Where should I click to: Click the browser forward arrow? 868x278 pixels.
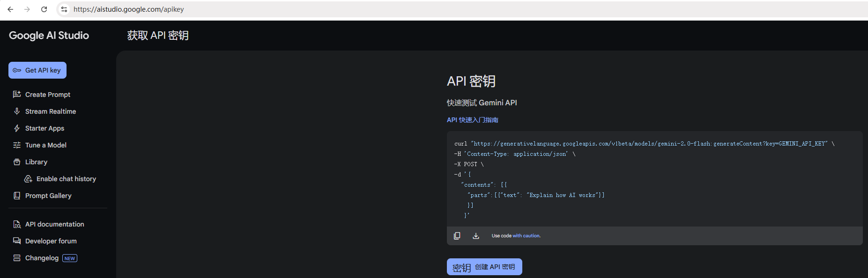pyautogui.click(x=27, y=9)
